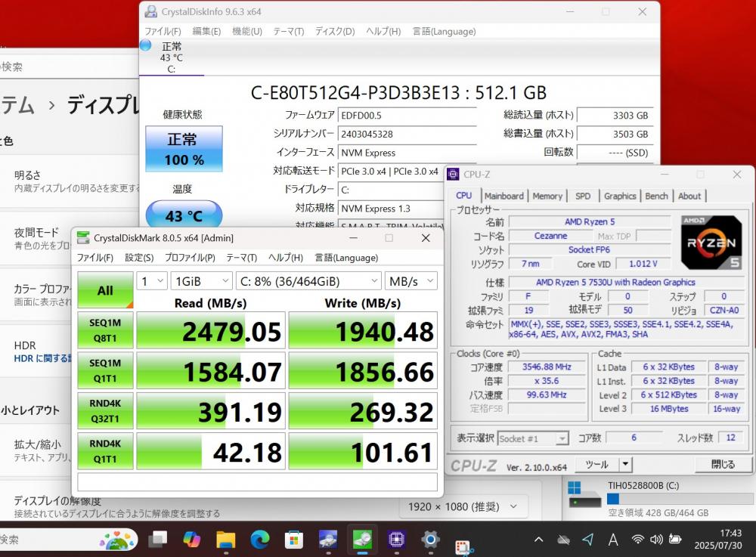Switch to the Memory tab in CPU-Z
The image size is (756, 557).
[547, 196]
